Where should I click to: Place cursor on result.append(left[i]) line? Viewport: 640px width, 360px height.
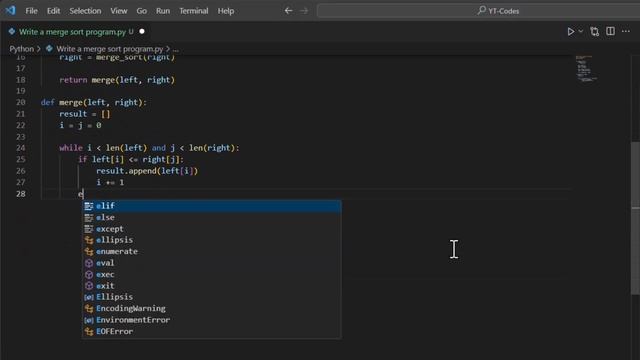[x=147, y=171]
